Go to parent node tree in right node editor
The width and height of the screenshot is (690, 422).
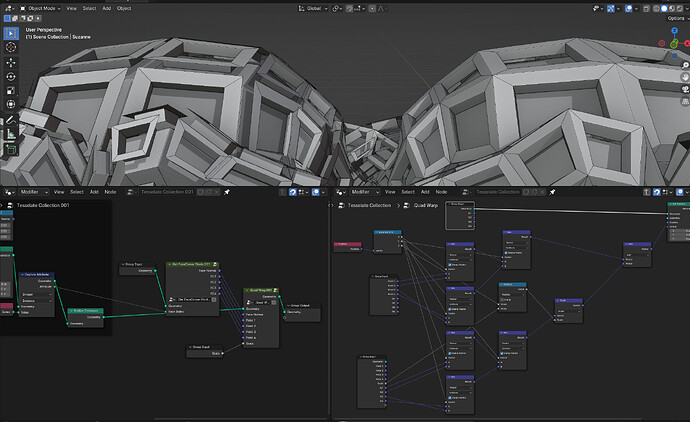pos(646,192)
